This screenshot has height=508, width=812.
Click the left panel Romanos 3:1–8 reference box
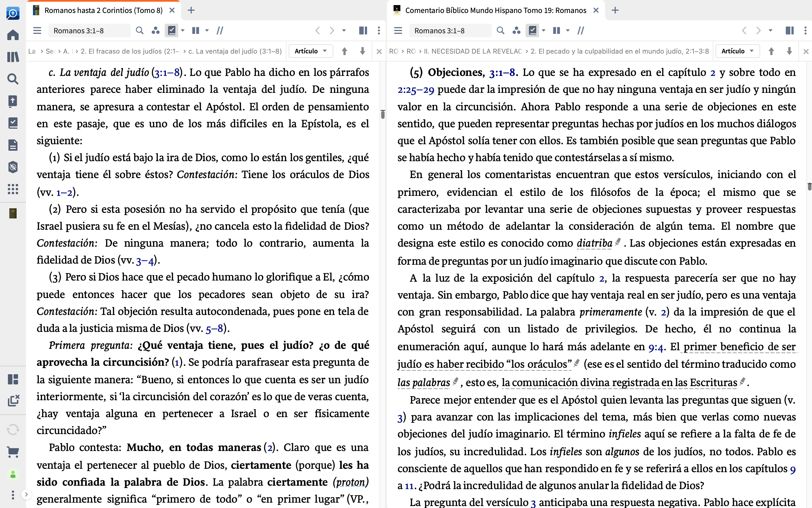click(x=90, y=30)
